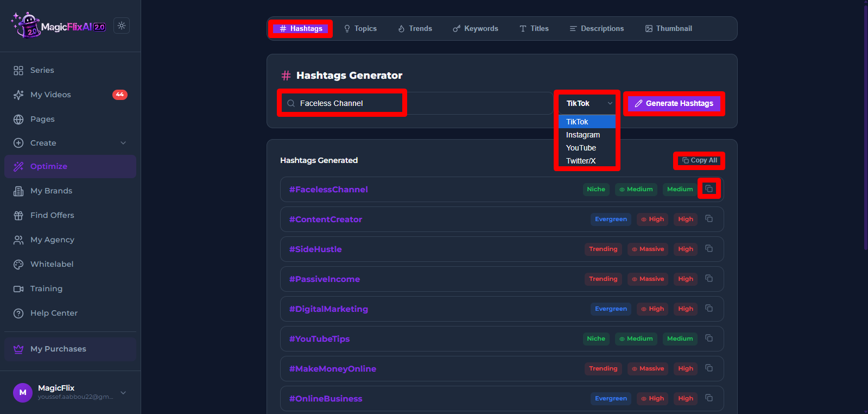Copy the #SideHustle hashtag
Viewport: 868px width, 414px height.
pos(709,248)
